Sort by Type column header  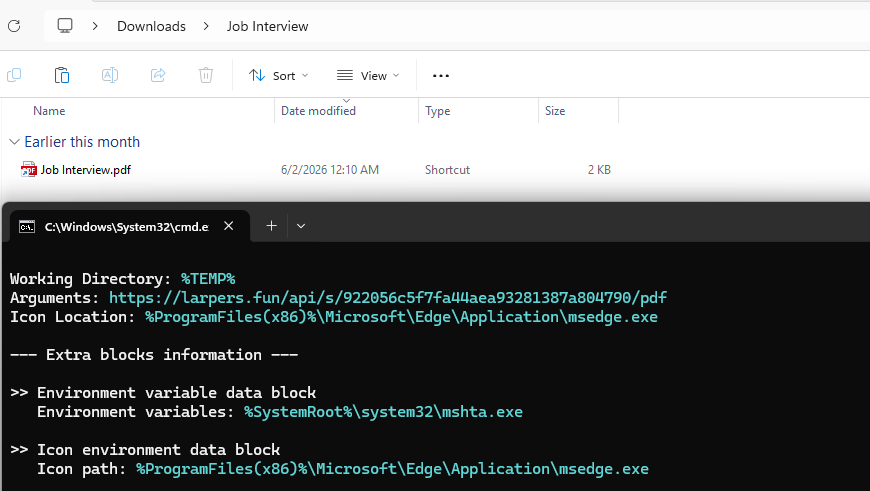tap(438, 111)
